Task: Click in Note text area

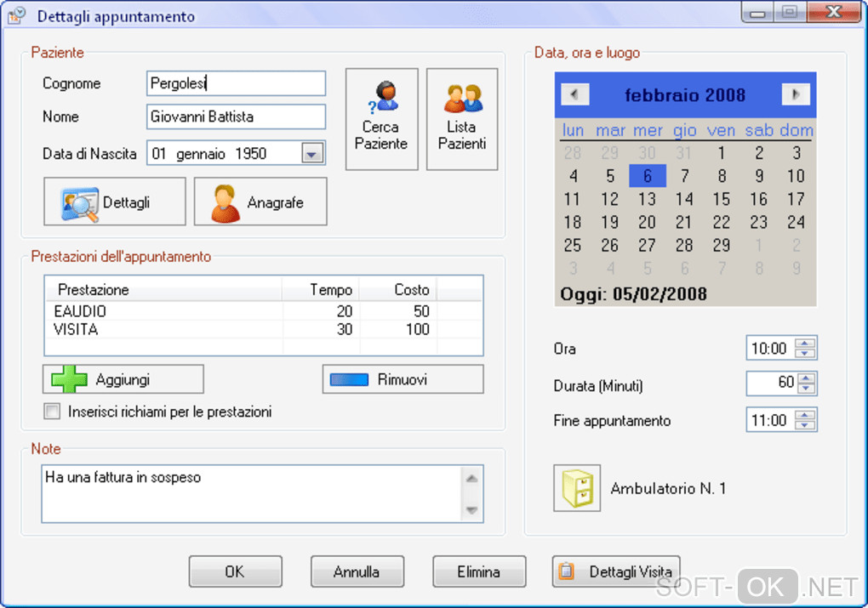Action: point(252,493)
